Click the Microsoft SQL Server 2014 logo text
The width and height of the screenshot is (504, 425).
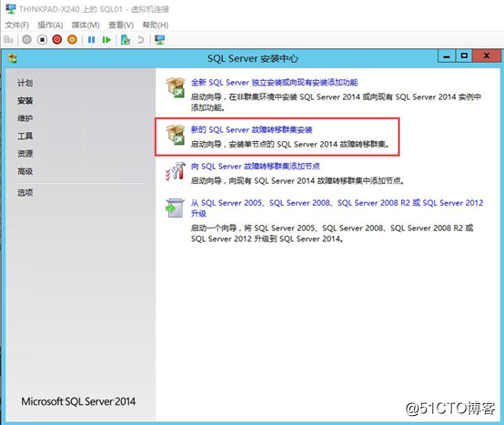click(x=78, y=401)
